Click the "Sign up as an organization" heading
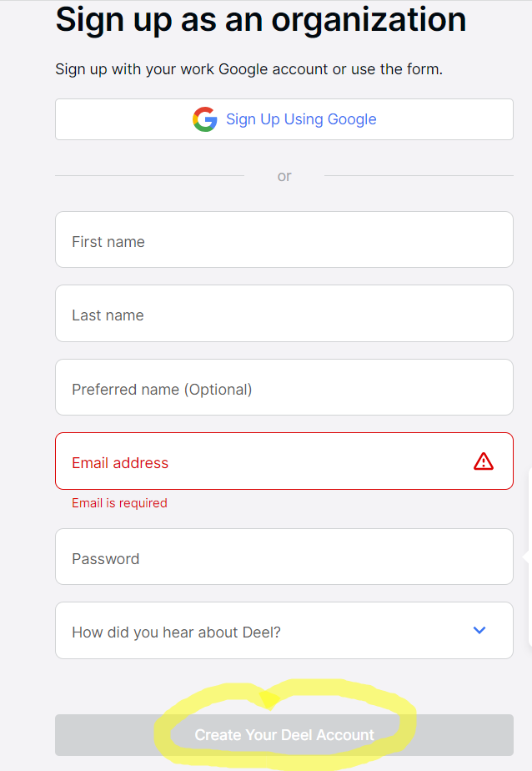Viewport: 532px width, 771px height. [260, 20]
